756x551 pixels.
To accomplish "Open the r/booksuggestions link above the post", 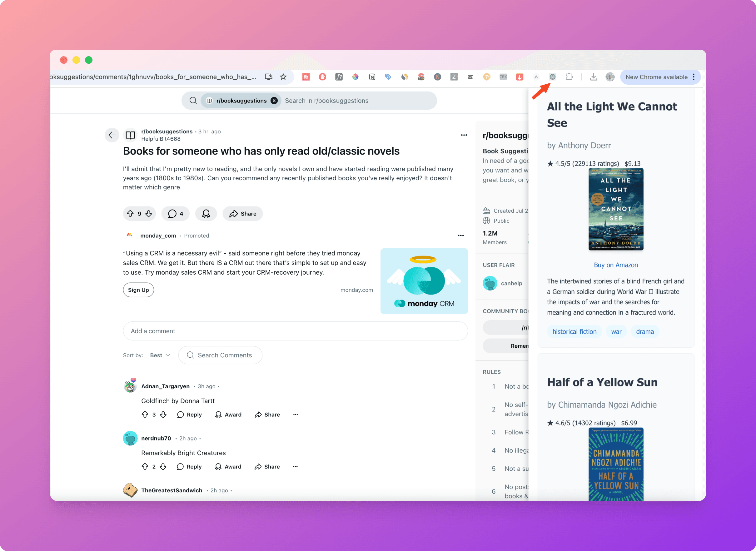I will pos(167,132).
